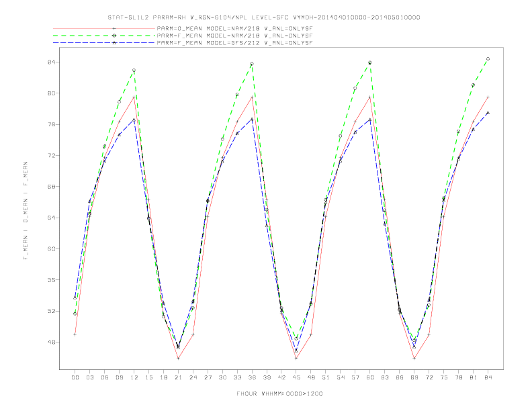The width and height of the screenshot is (532, 411).
Task: Click the x-axis forecast hour label 12
Action: pyautogui.click(x=134, y=377)
